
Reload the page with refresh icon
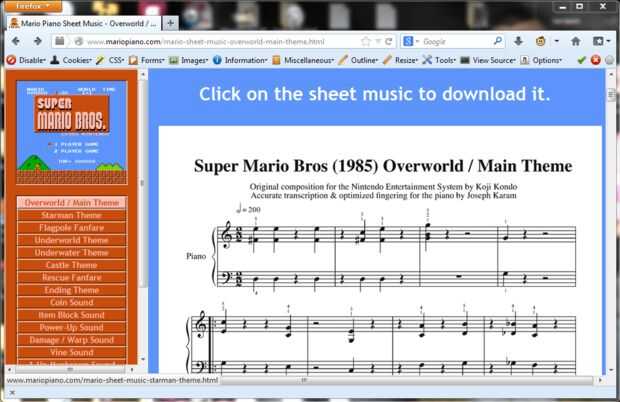click(x=389, y=41)
